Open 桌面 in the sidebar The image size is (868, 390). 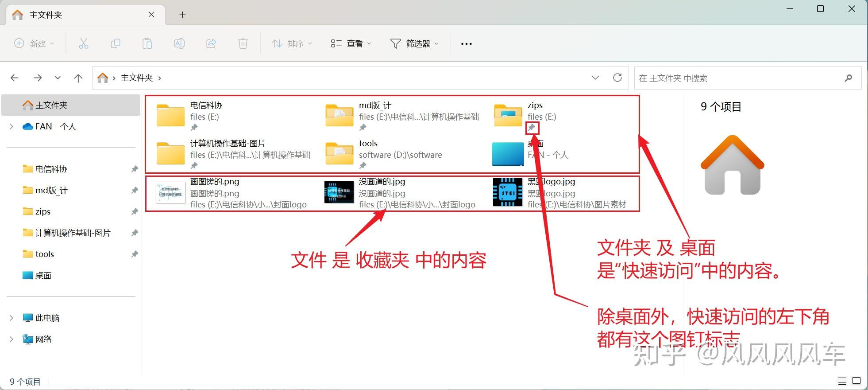[37, 275]
